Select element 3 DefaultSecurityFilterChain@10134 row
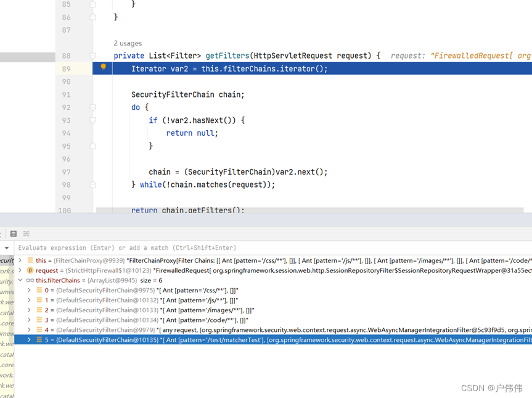This screenshot has height=398, width=532. [273, 320]
